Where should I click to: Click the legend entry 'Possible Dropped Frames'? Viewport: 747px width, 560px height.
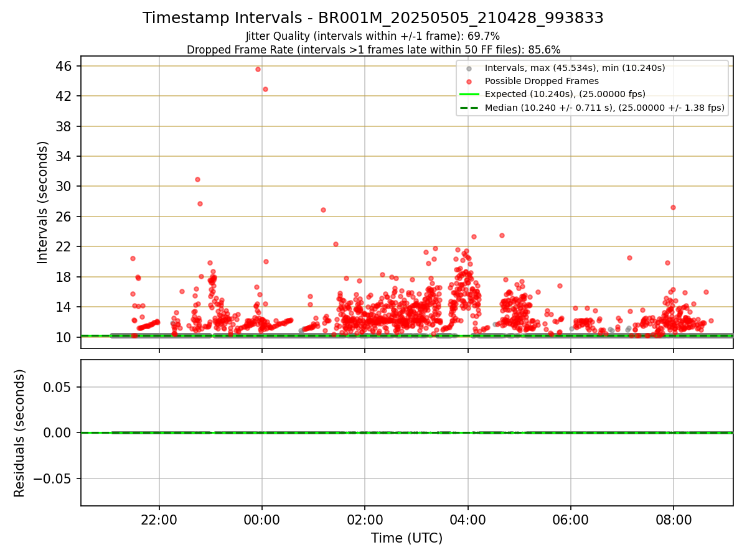542,81
